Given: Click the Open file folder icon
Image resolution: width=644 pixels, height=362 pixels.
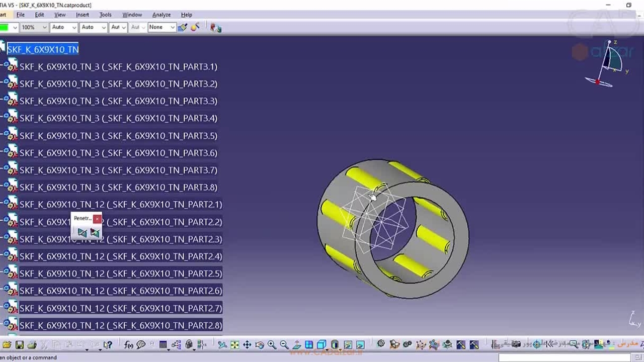Looking at the screenshot, I should pos(7,345).
